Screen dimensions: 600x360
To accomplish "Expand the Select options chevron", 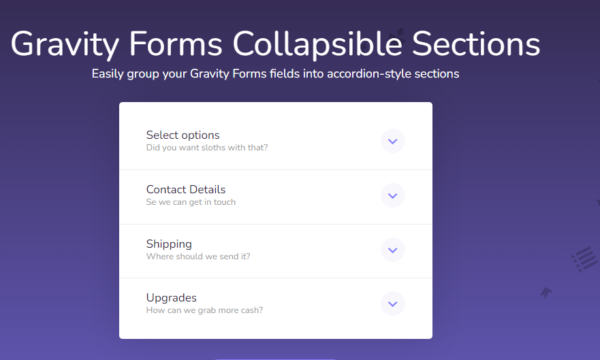I will (x=393, y=141).
